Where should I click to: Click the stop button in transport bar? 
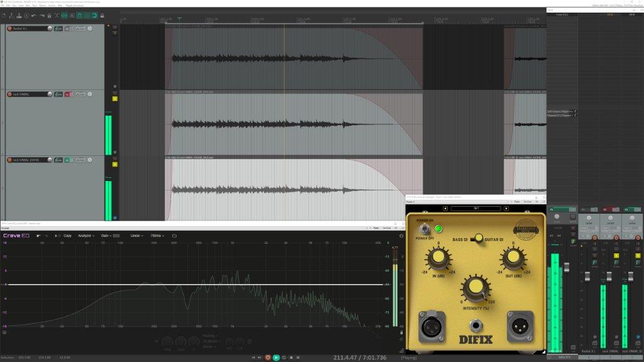click(x=291, y=358)
